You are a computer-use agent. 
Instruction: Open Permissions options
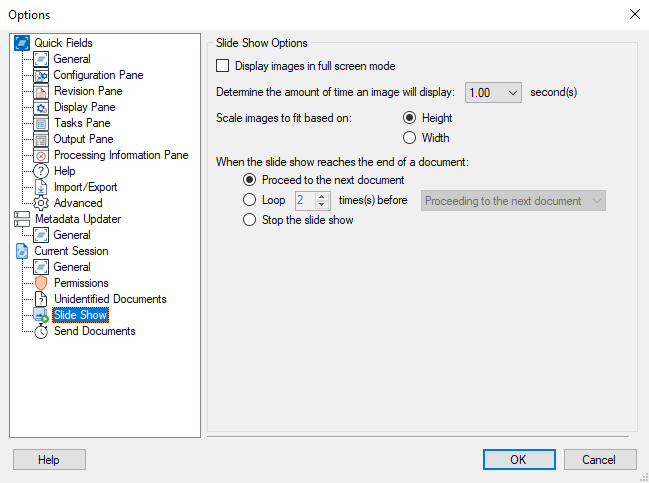(x=81, y=284)
